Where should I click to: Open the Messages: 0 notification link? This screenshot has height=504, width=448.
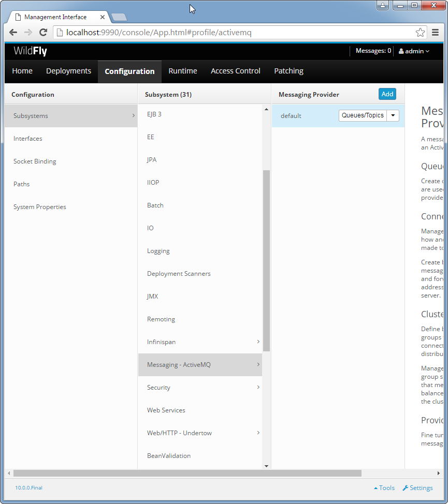[373, 51]
